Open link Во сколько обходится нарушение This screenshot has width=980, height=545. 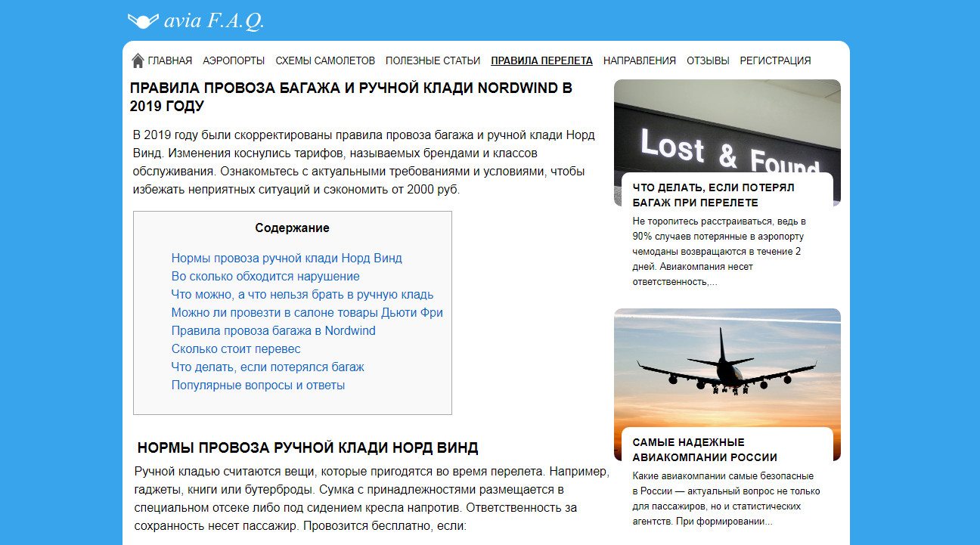coord(265,277)
